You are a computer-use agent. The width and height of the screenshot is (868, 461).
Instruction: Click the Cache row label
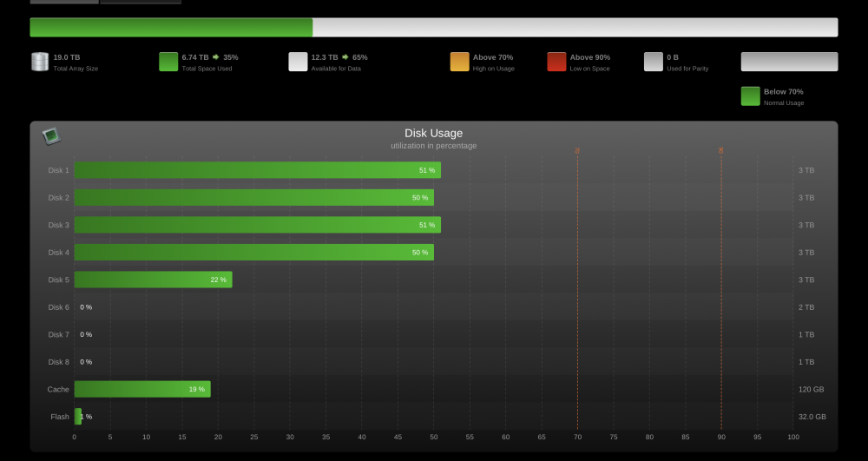tap(58, 389)
